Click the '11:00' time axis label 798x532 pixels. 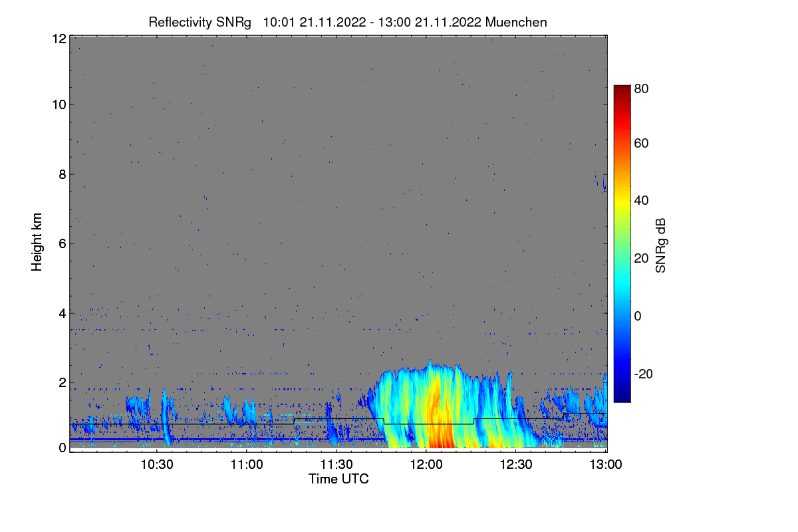247,464
